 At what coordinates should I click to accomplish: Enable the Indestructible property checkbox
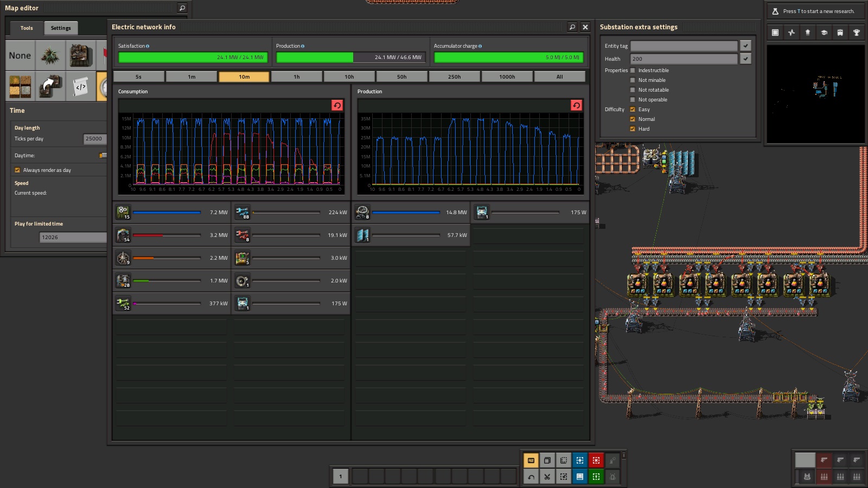pyautogui.click(x=633, y=70)
